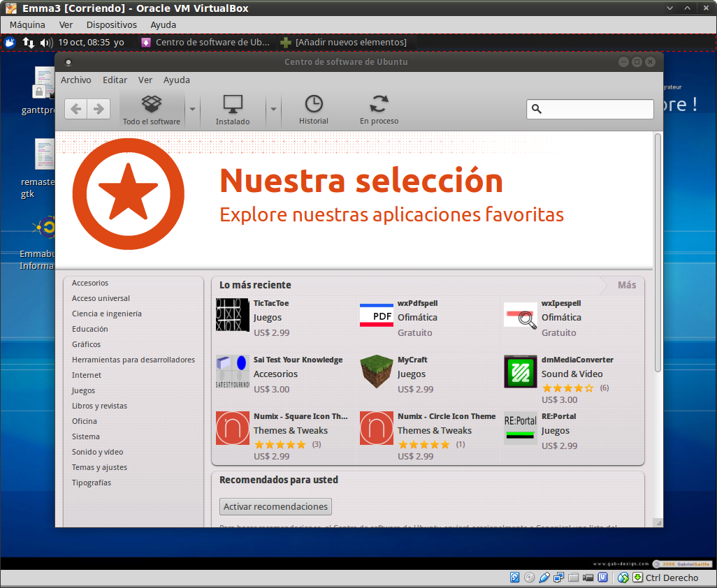
Task: Open the dmMediaConverter app icon
Action: (520, 372)
